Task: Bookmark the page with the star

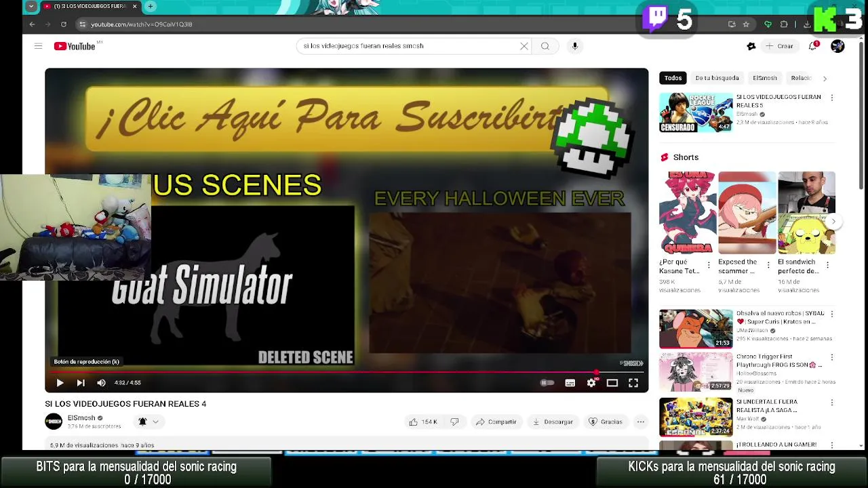Action: [746, 24]
